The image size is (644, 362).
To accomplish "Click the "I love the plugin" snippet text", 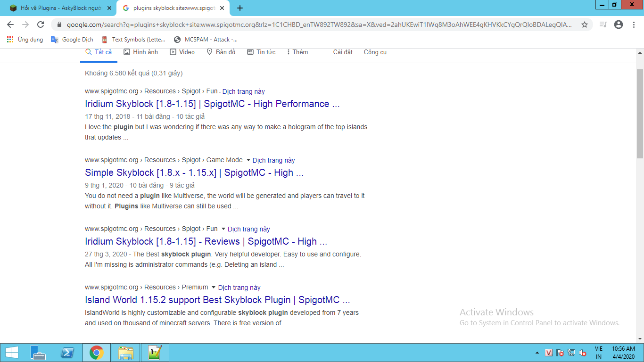I will pyautogui.click(x=226, y=132).
